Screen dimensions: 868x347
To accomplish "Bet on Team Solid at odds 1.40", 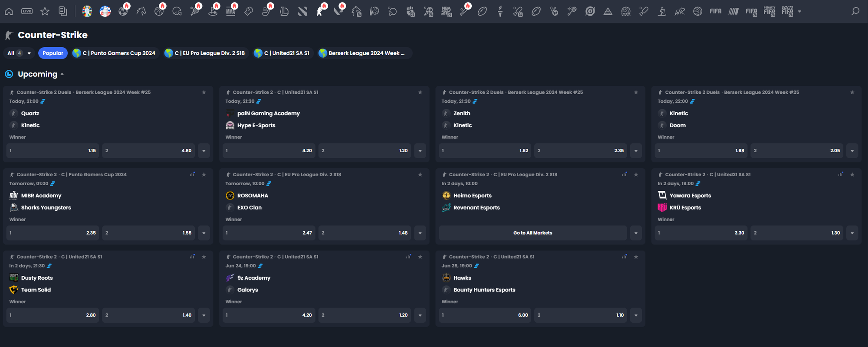I will point(149,315).
